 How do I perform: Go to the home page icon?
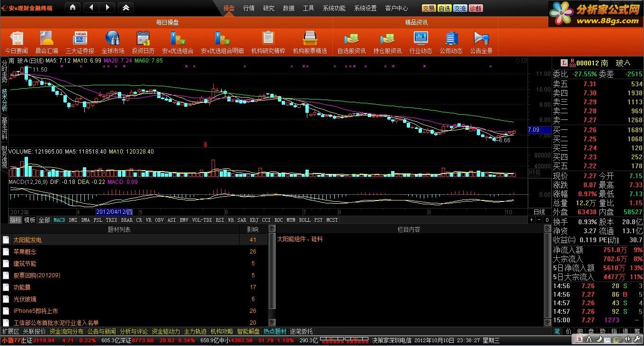pos(72,8)
